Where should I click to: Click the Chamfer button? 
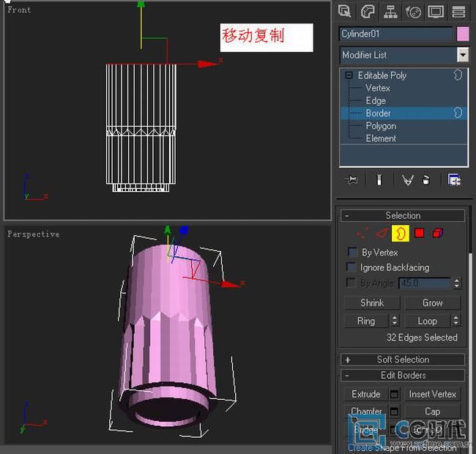(366, 412)
